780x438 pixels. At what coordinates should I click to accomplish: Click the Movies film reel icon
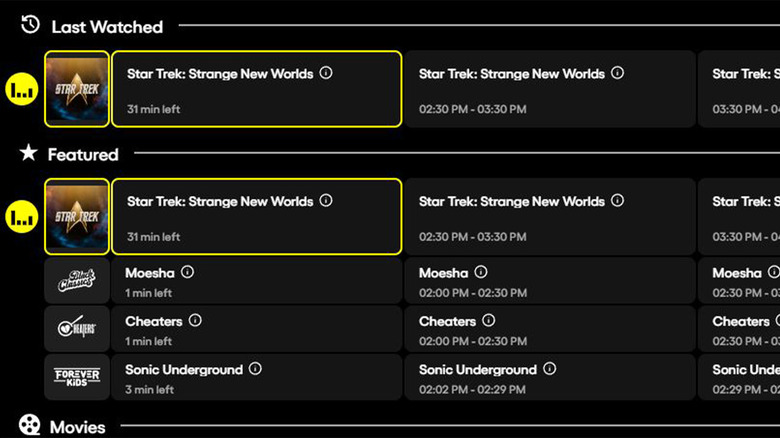[30, 427]
